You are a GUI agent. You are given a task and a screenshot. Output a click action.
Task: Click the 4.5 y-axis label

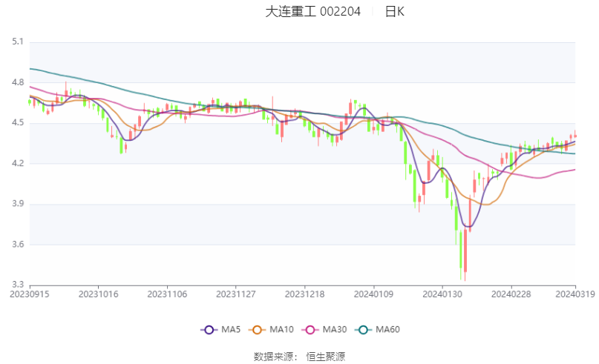point(18,123)
